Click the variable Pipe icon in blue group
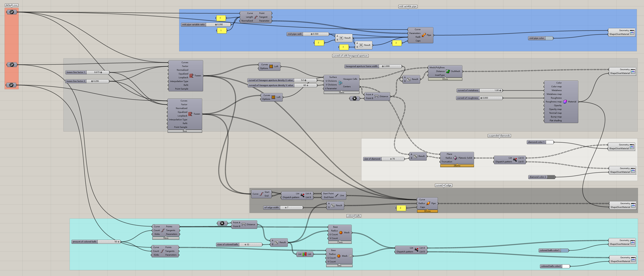The image size is (644, 276). click(424, 35)
